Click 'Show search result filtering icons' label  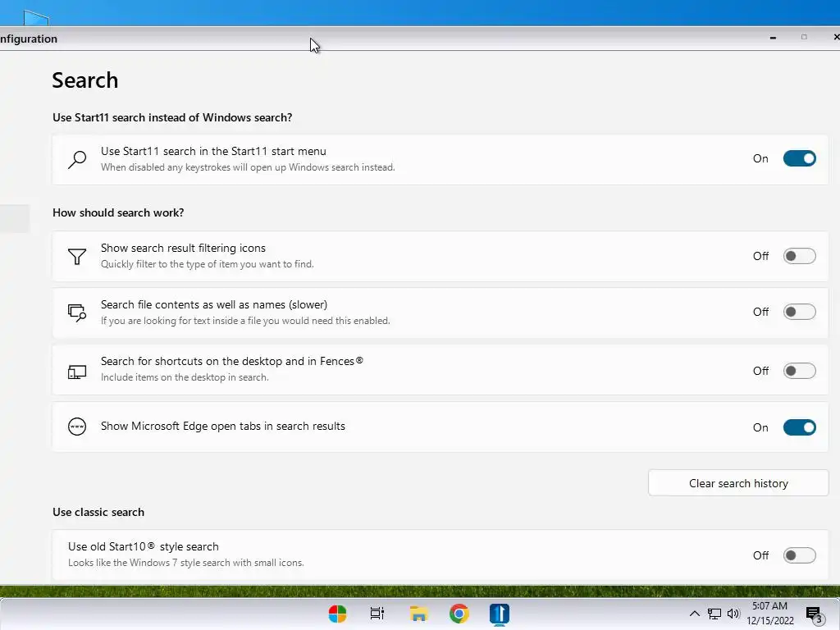pyautogui.click(x=183, y=248)
